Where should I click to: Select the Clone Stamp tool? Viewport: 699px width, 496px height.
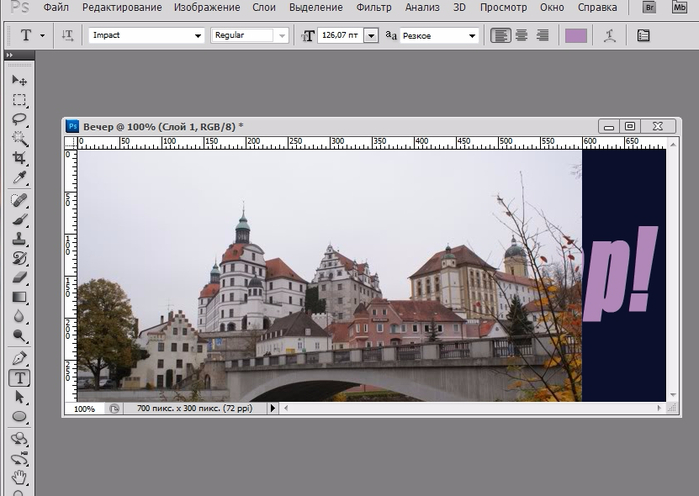coord(19,239)
